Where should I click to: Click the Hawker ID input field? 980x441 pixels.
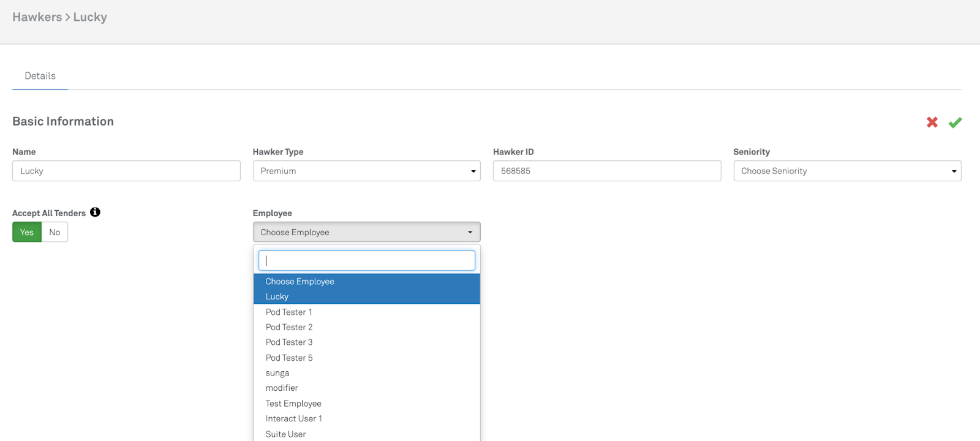click(606, 171)
